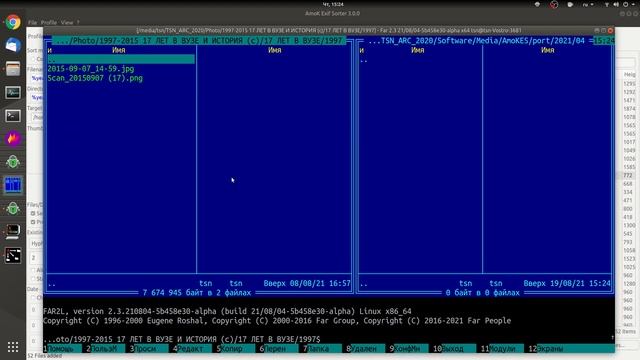Screen dimensions: 640x360
Task: Select file 2015-09-07_14-59.jpg in left panel
Action: tap(91, 69)
